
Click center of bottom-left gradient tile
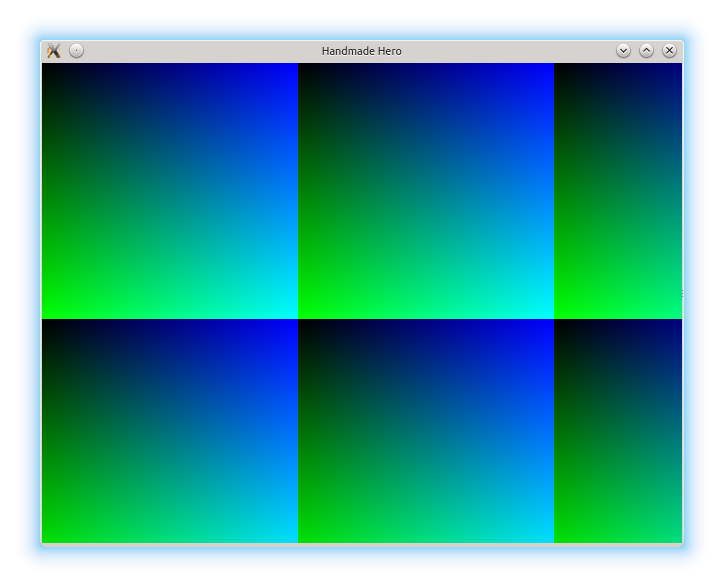[x=169, y=431]
